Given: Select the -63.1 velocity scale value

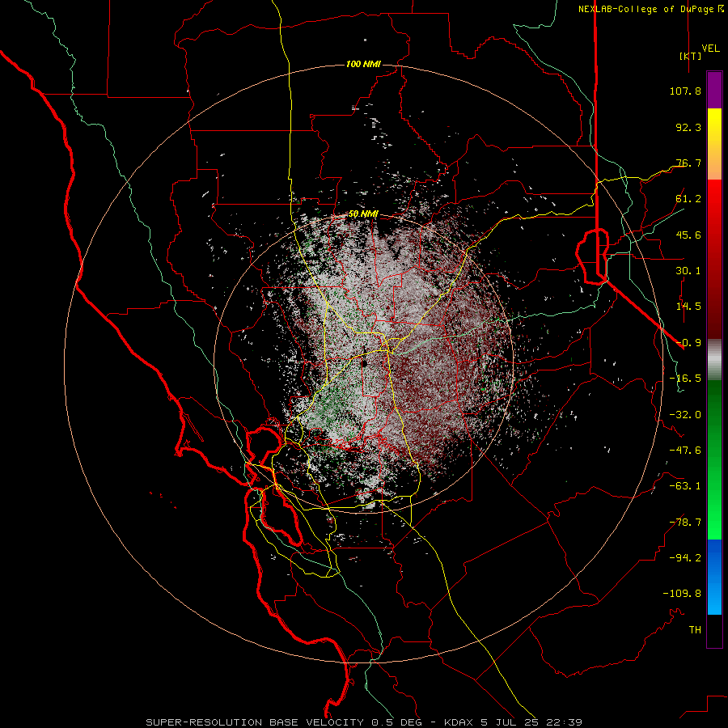Looking at the screenshot, I should click(x=685, y=485).
